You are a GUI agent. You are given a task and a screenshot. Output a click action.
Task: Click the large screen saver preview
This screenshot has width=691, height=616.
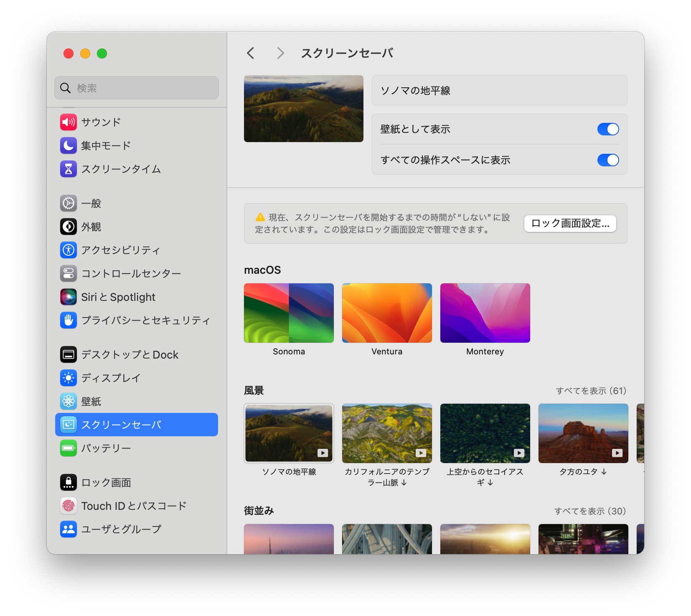click(304, 109)
